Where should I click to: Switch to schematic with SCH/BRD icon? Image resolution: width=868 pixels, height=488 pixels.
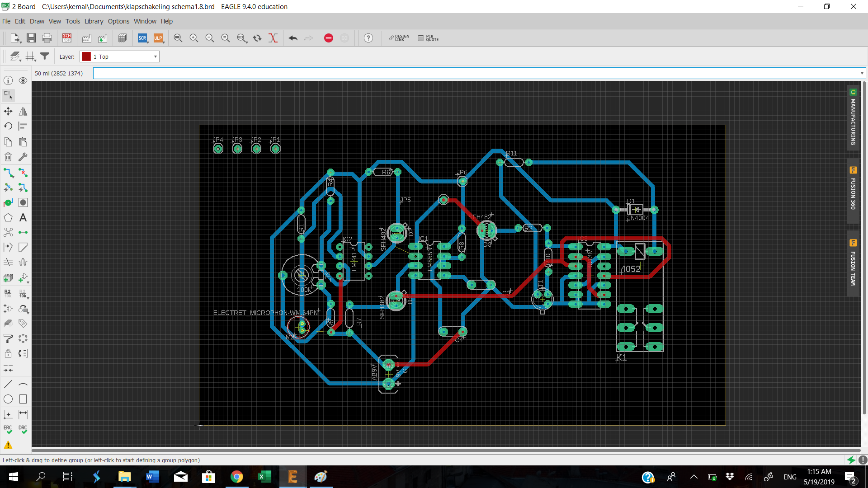[67, 38]
